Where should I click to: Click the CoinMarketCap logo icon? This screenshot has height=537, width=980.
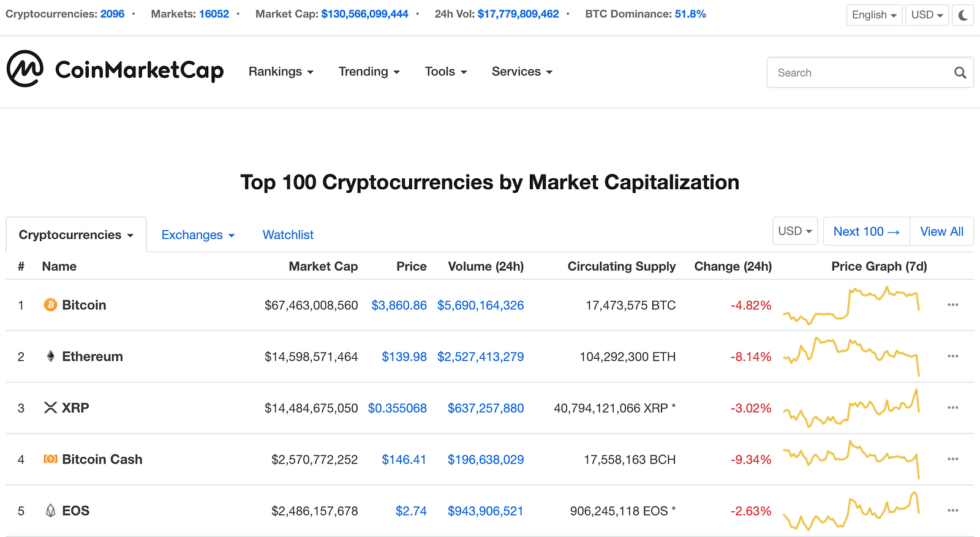click(25, 69)
